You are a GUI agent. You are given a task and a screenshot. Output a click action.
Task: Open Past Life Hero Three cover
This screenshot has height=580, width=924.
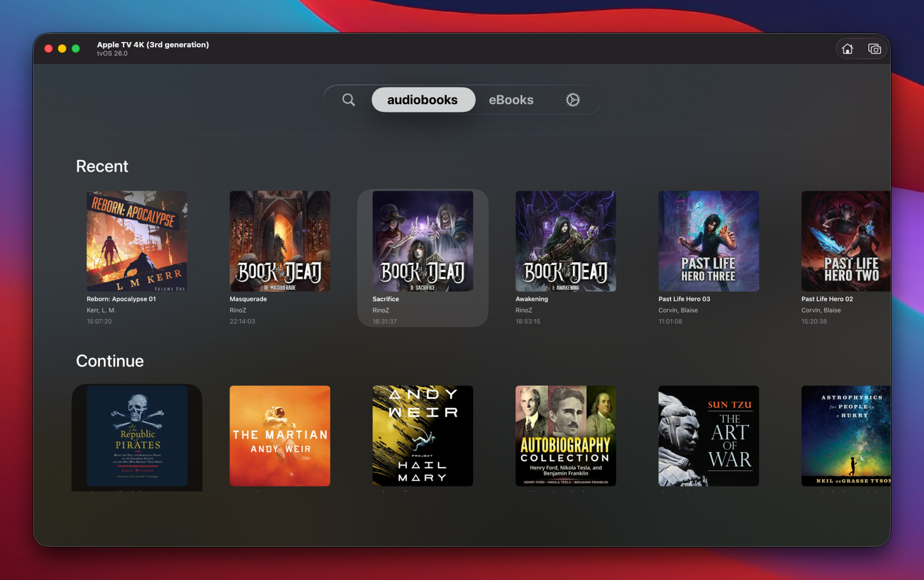(x=709, y=241)
